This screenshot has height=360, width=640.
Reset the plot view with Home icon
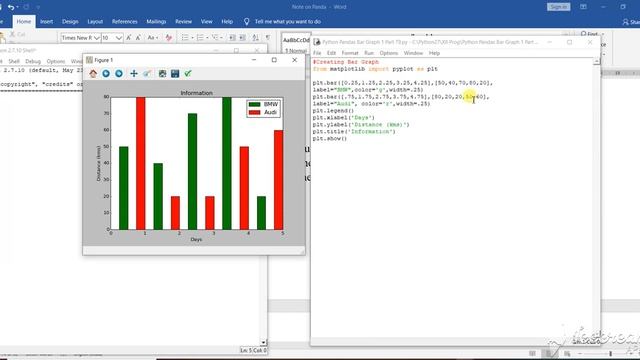[x=93, y=73]
